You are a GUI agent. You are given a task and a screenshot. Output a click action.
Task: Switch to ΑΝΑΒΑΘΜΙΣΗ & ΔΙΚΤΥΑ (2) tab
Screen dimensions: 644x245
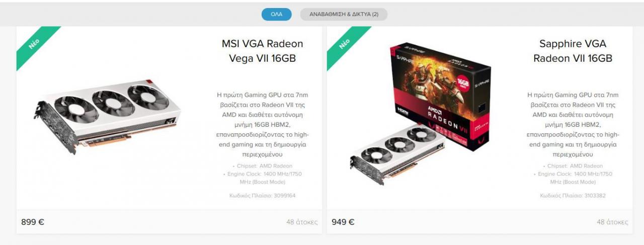(344, 14)
